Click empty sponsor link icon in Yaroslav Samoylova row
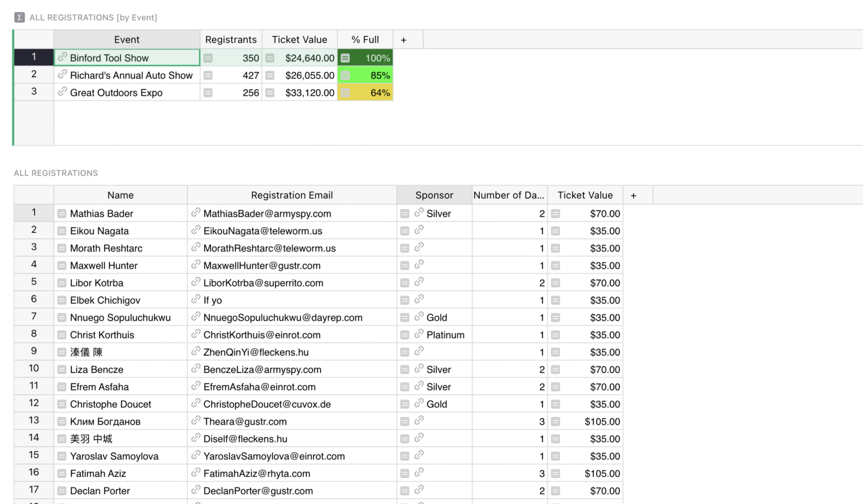 tap(419, 455)
